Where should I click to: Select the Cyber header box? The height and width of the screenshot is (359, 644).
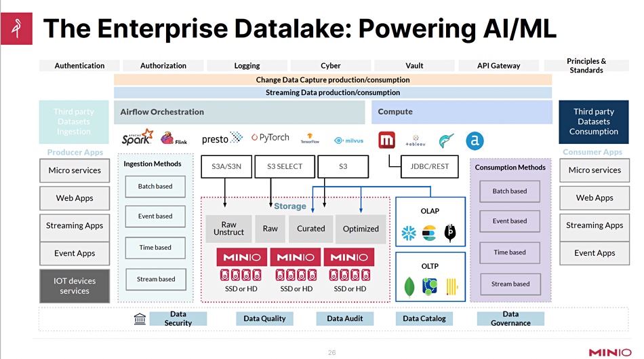tap(331, 65)
